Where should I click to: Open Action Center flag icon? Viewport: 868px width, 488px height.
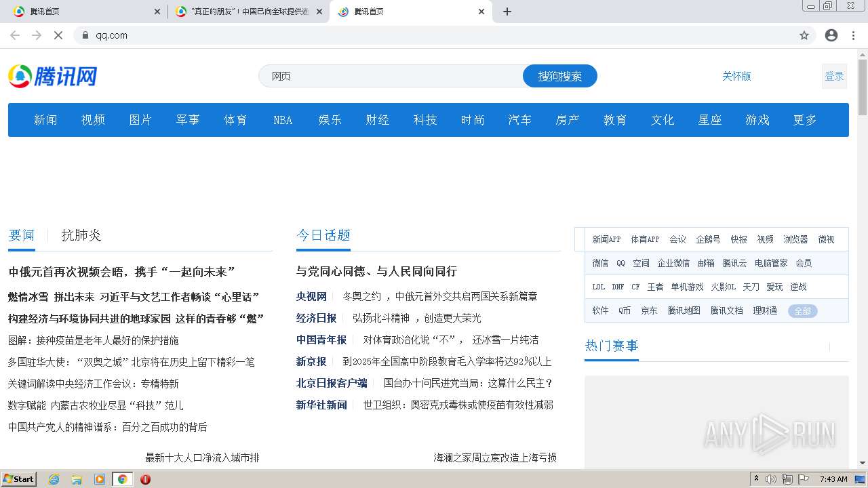804,479
